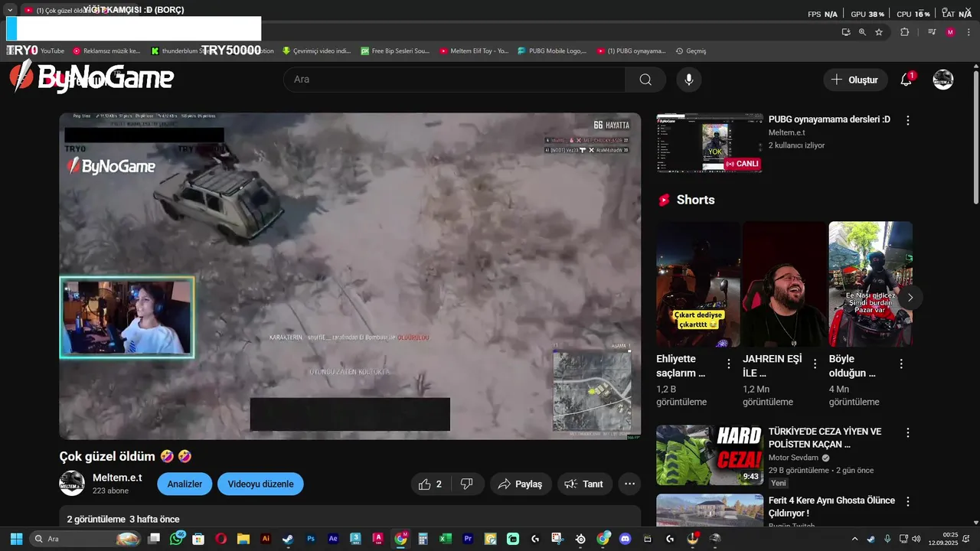Open options for TÜRKİYE'DE CEZA YİYEN video
This screenshot has height=551, width=980.
[x=908, y=432]
